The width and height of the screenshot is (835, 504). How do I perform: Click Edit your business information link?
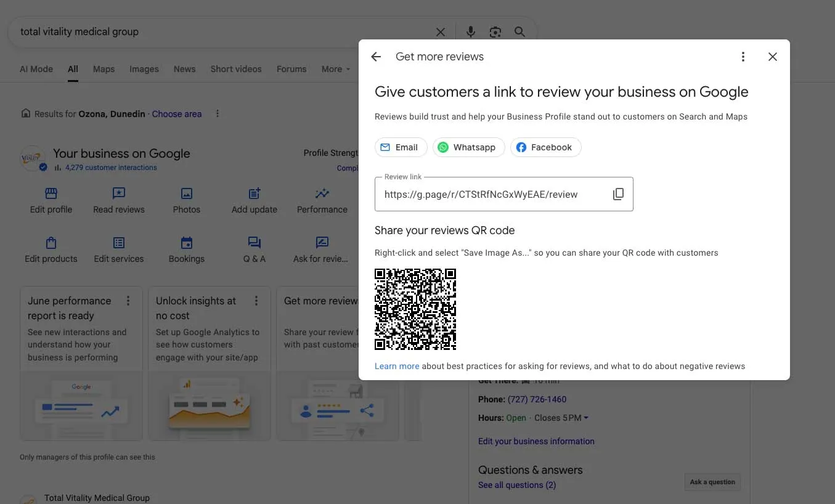click(x=536, y=441)
